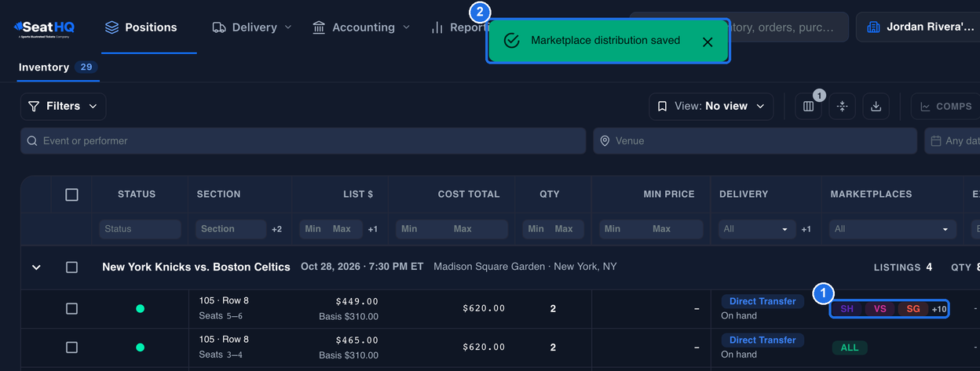
Task: Click the ALL marketplaces badge
Action: pos(850,347)
